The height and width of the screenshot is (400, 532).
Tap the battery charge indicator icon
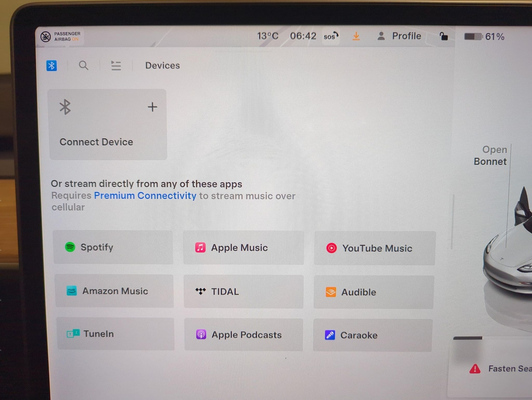(x=473, y=36)
